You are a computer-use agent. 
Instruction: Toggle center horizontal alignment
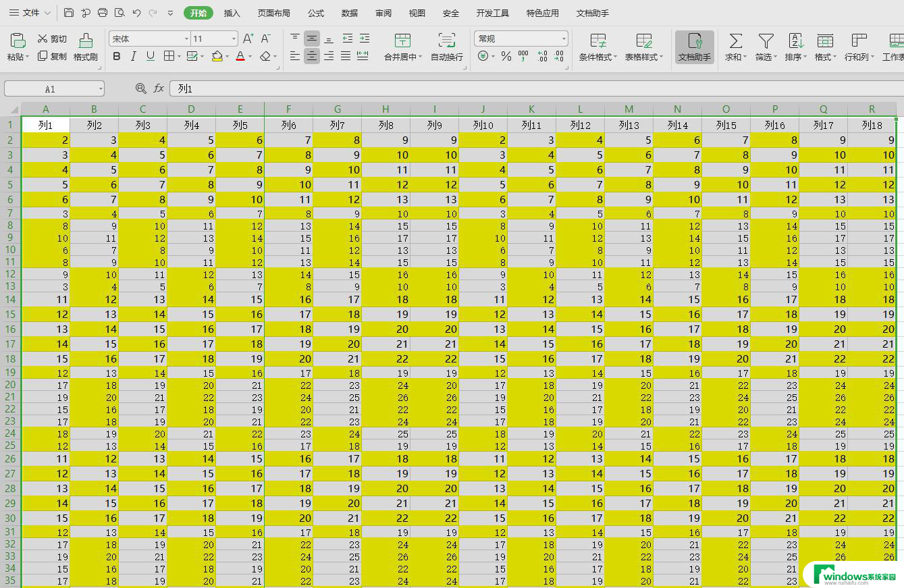pyautogui.click(x=312, y=56)
